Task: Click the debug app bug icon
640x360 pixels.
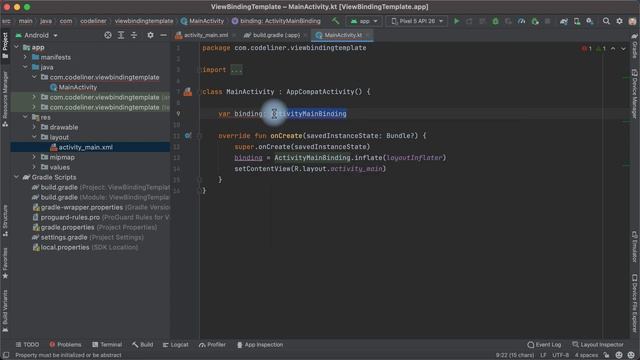Action: (x=495, y=21)
